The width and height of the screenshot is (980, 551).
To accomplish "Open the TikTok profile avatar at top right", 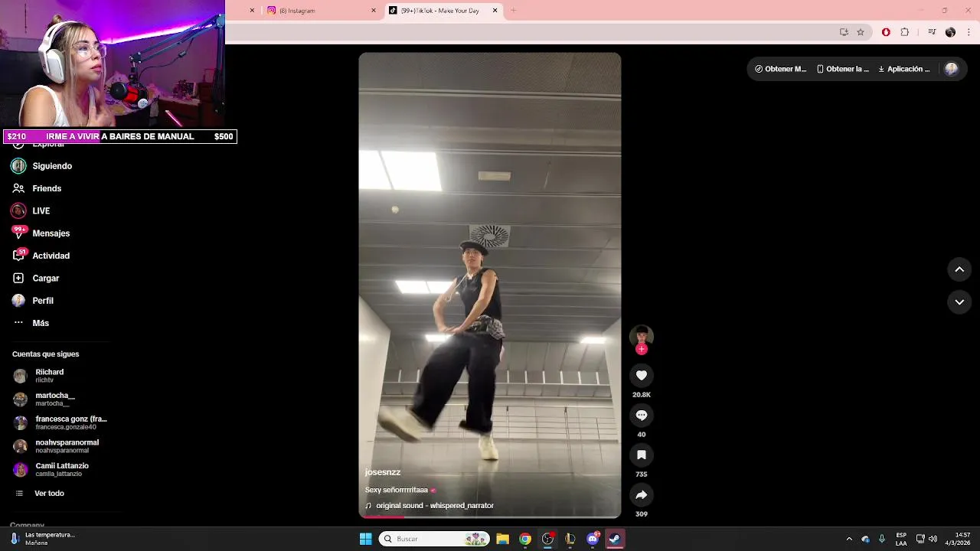I will pos(952,69).
